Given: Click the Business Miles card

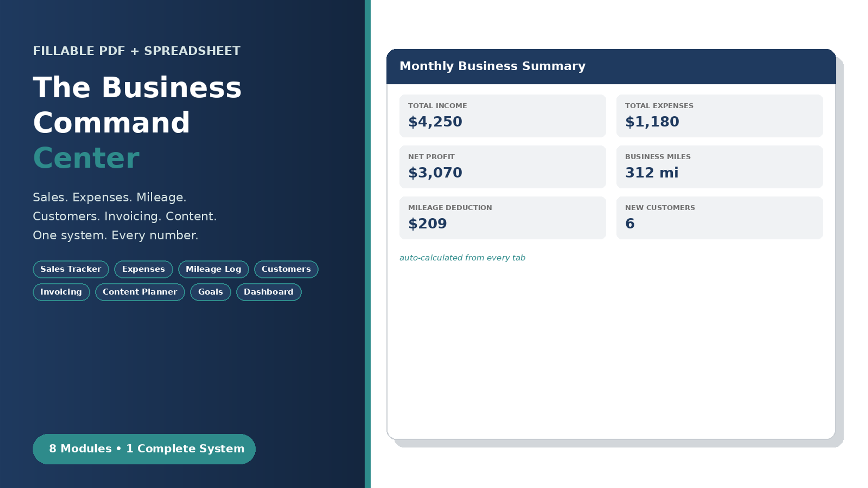Looking at the screenshot, I should click(719, 167).
